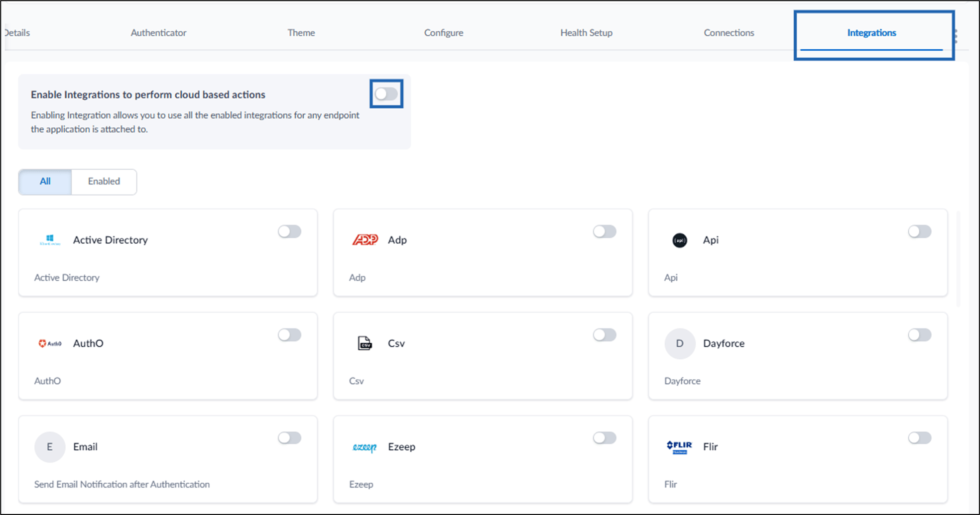This screenshot has width=980, height=515.
Task: Click the Ezeep card title text
Action: pos(401,447)
